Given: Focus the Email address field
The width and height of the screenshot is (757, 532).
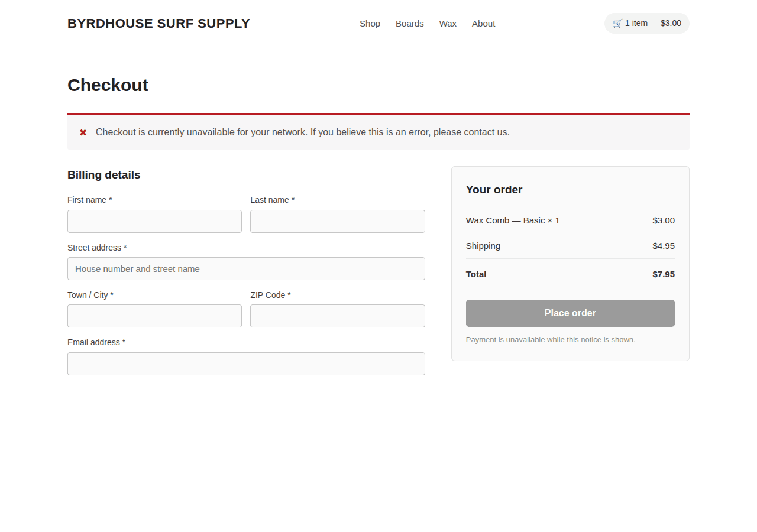Looking at the screenshot, I should (246, 364).
